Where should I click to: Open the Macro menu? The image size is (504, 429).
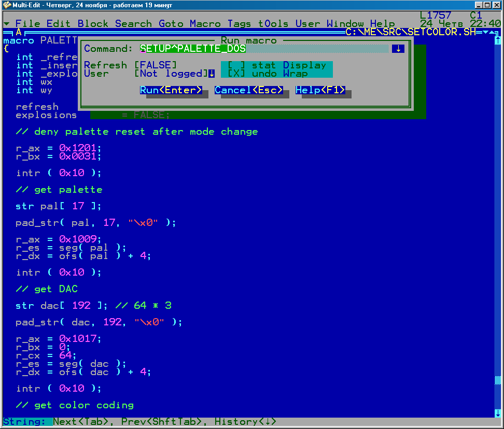click(205, 24)
